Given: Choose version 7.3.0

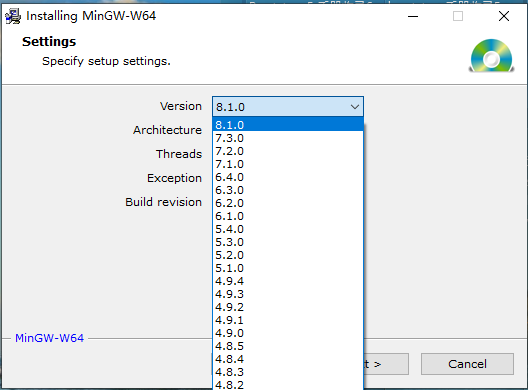Looking at the screenshot, I should pyautogui.click(x=288, y=138).
